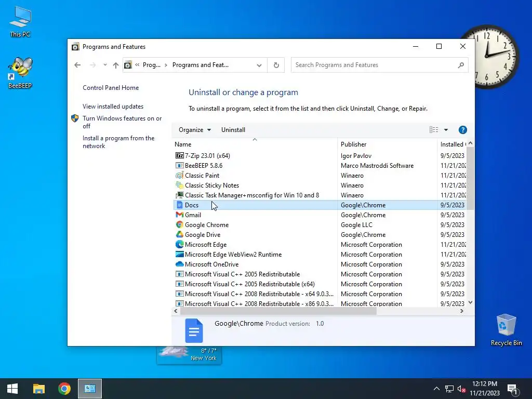Click the analog clock desktop gadget

click(x=496, y=57)
